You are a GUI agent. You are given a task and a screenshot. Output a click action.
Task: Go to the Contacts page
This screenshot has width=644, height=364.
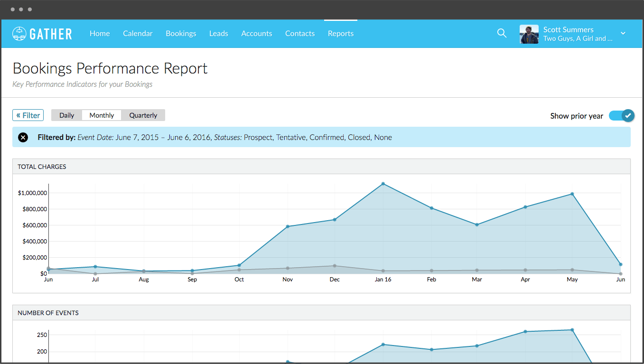[x=300, y=34]
